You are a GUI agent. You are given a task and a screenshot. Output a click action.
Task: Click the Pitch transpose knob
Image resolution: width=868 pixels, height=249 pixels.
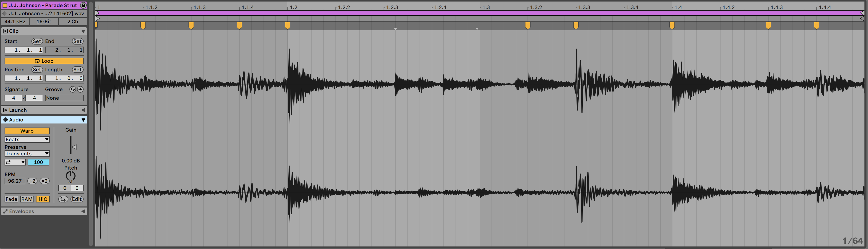(x=70, y=175)
